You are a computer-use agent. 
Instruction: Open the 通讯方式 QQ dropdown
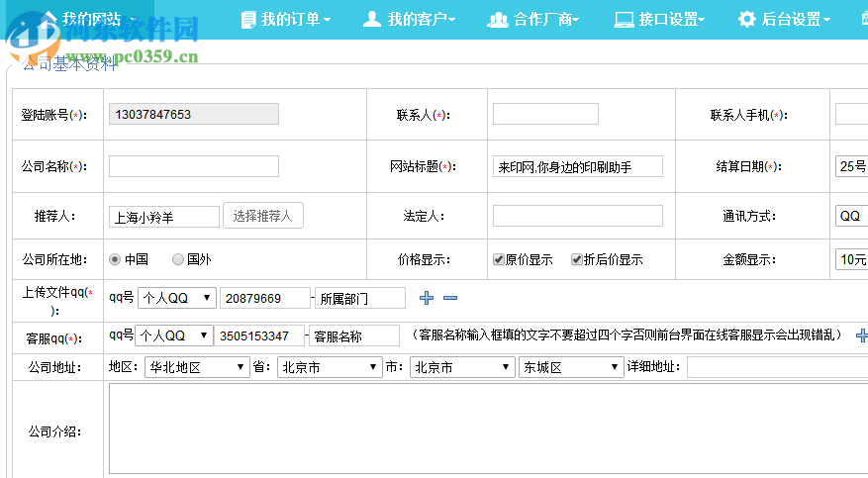(851, 216)
